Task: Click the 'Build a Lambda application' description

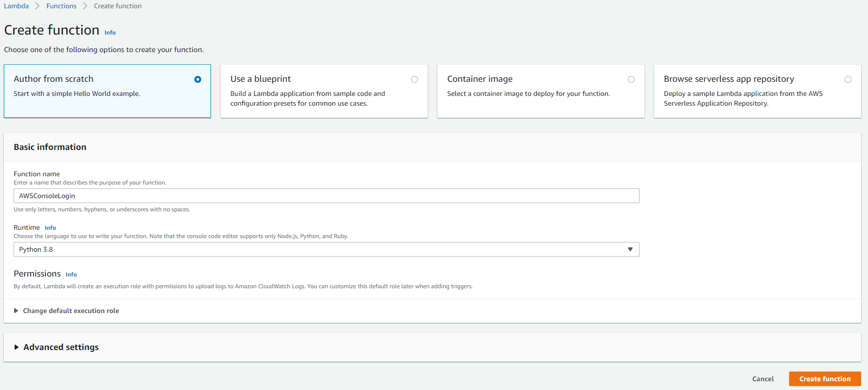Action: click(x=308, y=98)
